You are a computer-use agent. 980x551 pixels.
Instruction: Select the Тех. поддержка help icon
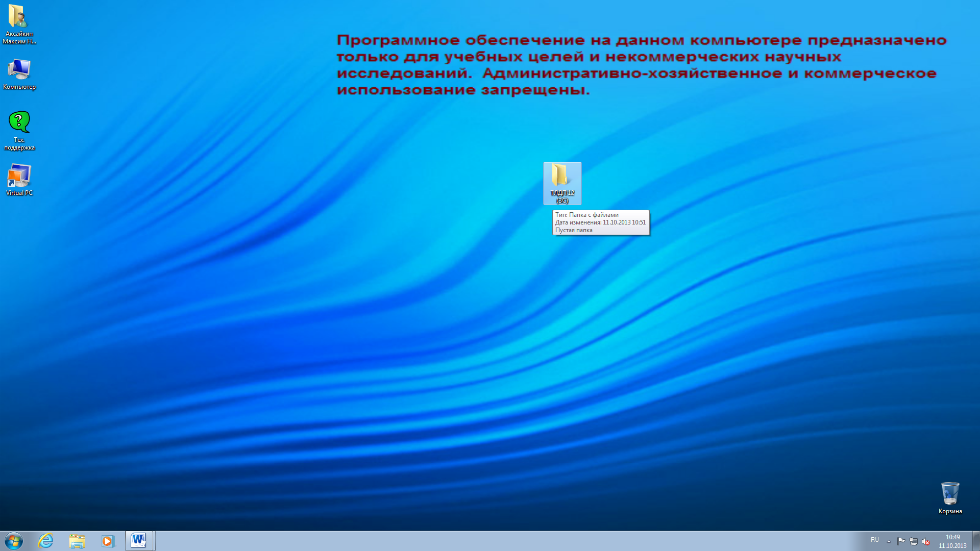(19, 131)
